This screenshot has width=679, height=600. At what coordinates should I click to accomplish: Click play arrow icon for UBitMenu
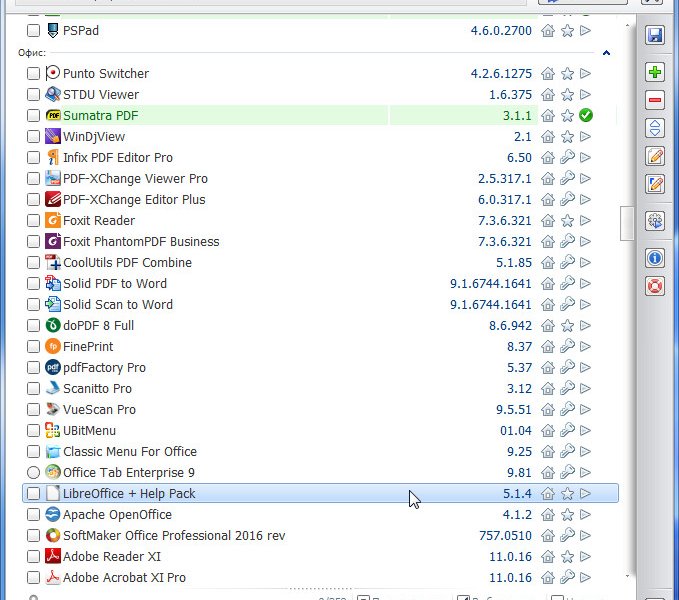tap(585, 431)
